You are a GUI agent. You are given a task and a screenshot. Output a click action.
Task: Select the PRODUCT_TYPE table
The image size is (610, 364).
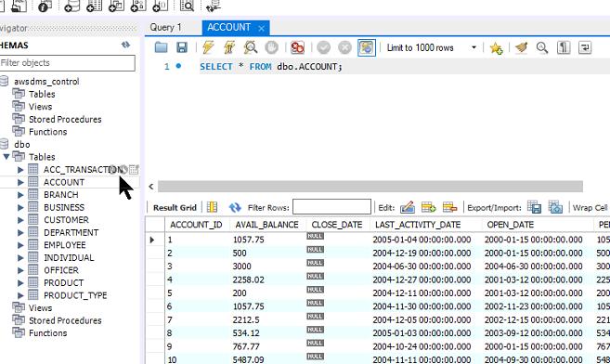coord(75,295)
